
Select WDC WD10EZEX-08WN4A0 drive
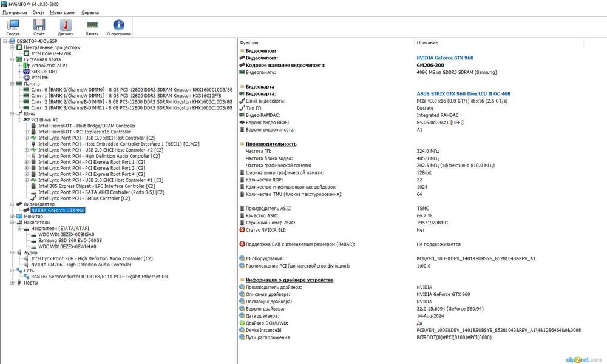click(x=67, y=246)
